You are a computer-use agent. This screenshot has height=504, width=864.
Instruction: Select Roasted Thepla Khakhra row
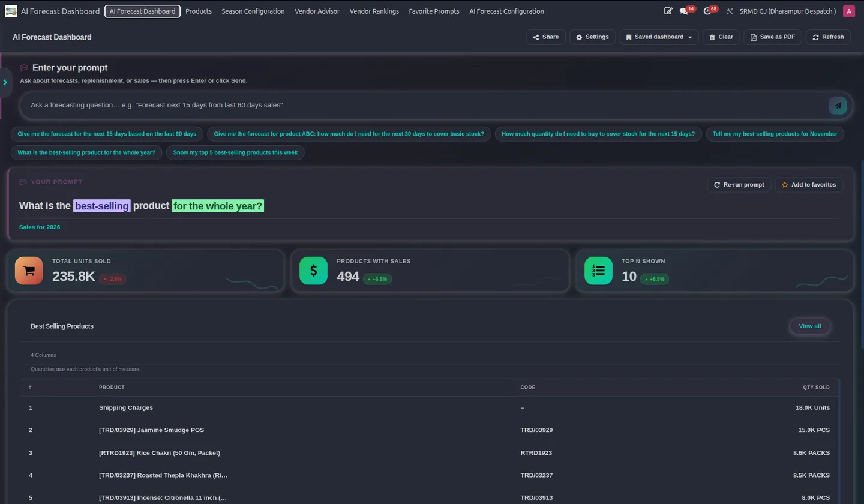(429, 476)
